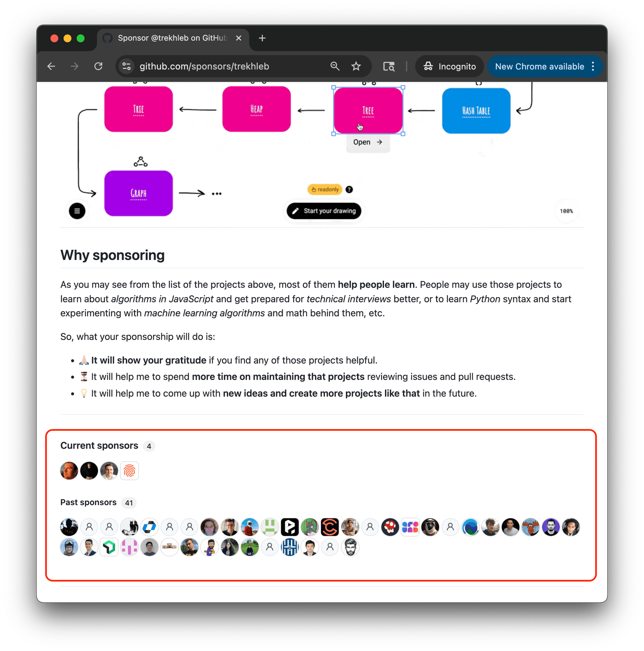Open the hamburger menu on the drawing canvas
Viewport: 644px width, 651px height.
click(77, 211)
